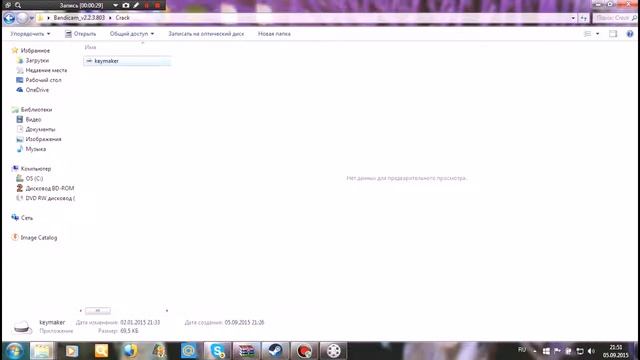Image resolution: width=640 pixels, height=360 pixels.
Task: Open the DVD RW дисковод drive
Action: click(50, 198)
